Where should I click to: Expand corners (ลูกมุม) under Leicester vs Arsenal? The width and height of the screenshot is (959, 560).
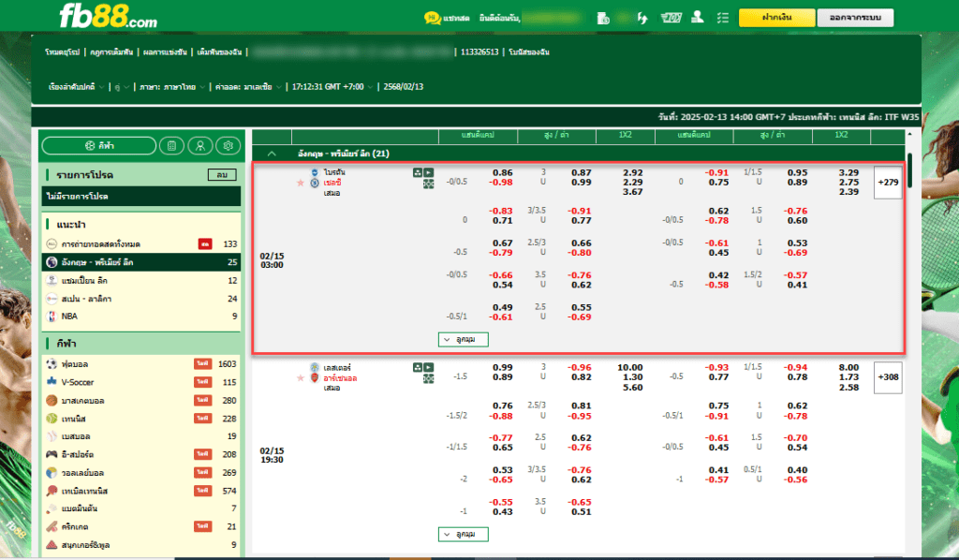tap(463, 535)
